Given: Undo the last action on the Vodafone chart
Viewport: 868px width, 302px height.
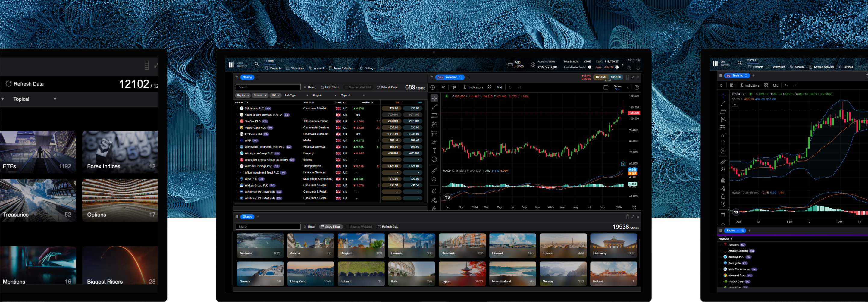Looking at the screenshot, I should (x=511, y=87).
